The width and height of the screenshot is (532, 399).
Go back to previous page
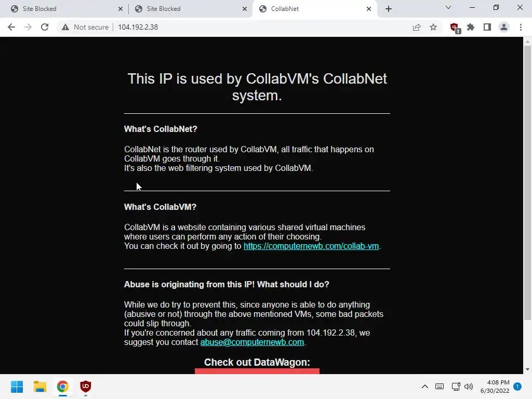11,27
